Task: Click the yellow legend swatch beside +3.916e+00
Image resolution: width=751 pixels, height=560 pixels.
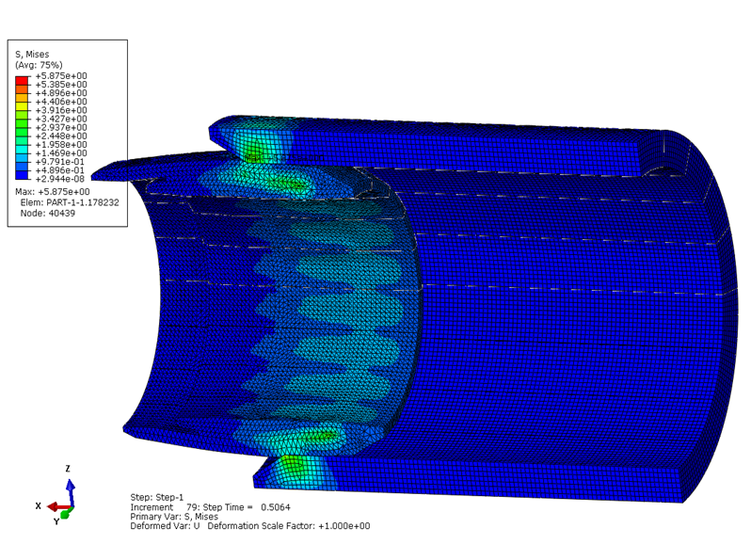Action: click(22, 105)
